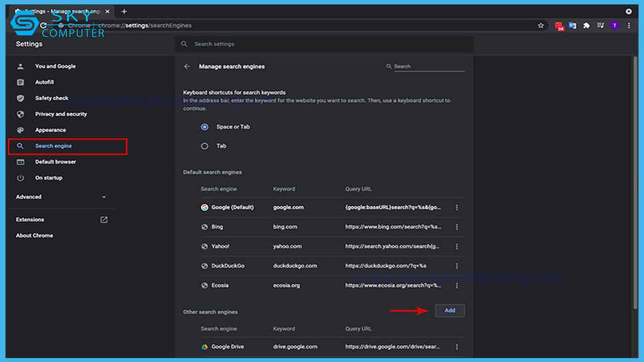Open more actions for Ecosia row
The width and height of the screenshot is (644, 362).
(x=457, y=285)
